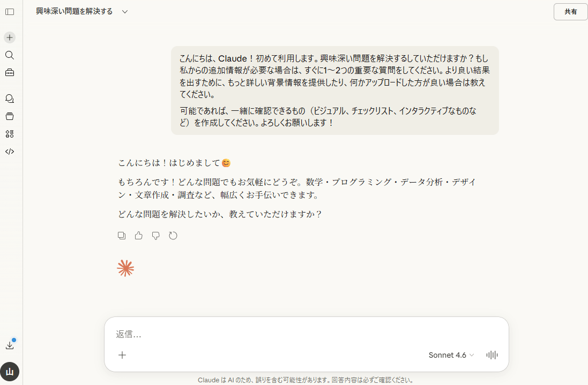Screen dimensions: 588x385
Task: Open the Artifacts sidebar icon
Action: (x=9, y=116)
